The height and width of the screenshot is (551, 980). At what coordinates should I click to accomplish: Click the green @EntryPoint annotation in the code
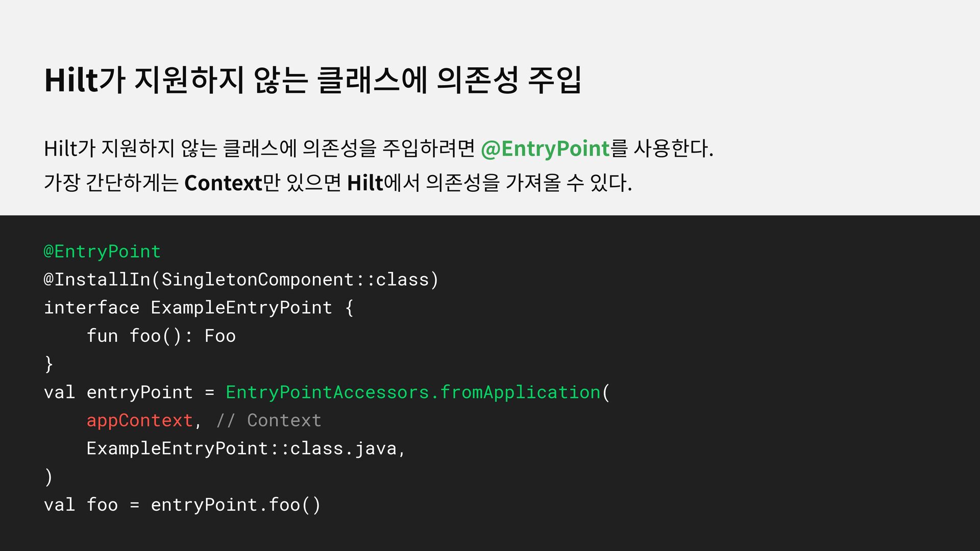[x=102, y=252]
